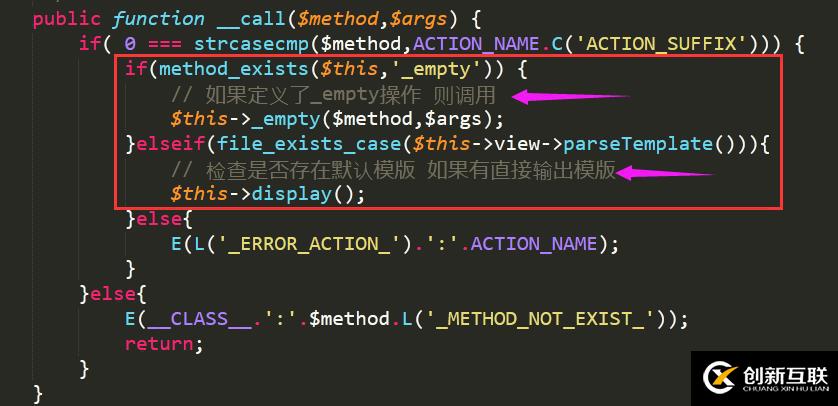The height and width of the screenshot is (406, 838).
Task: Click the ACTION_NAME constant in E() call
Action: click(534, 244)
